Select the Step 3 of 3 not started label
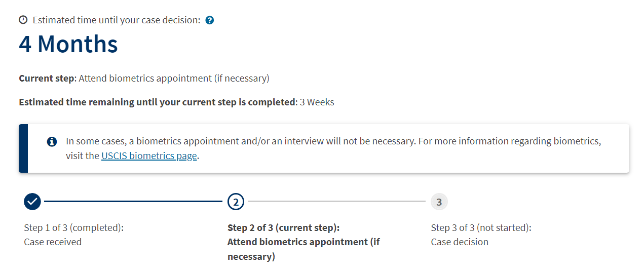The width and height of the screenshot is (644, 271). (x=481, y=227)
